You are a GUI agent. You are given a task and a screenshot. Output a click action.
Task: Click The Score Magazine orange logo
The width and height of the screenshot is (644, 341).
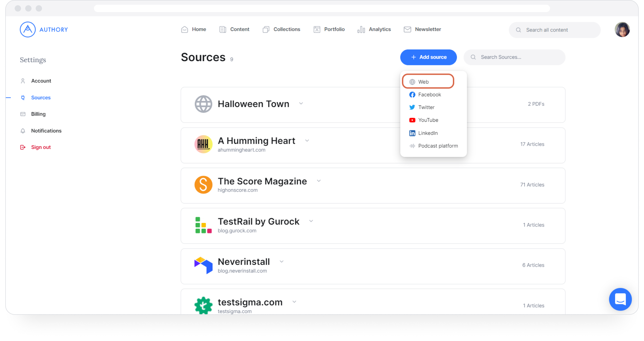203,185
